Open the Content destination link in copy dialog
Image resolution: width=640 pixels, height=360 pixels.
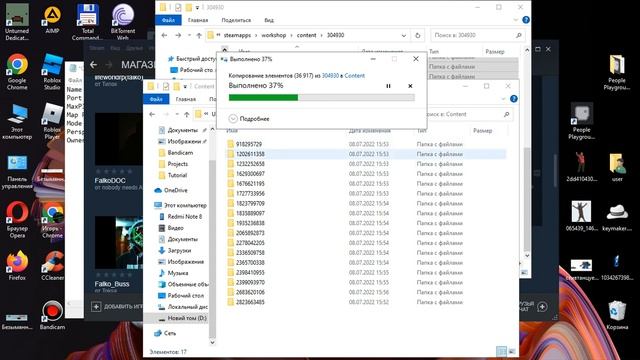coord(355,76)
